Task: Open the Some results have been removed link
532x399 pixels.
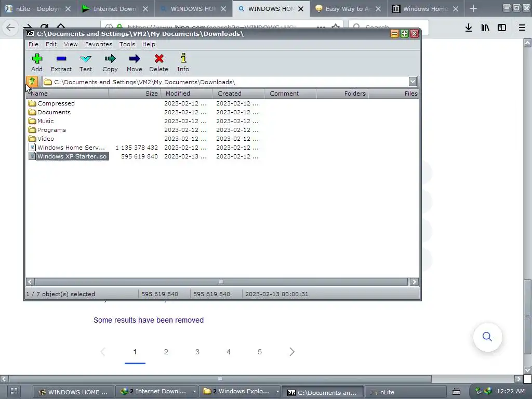Action: click(x=149, y=320)
